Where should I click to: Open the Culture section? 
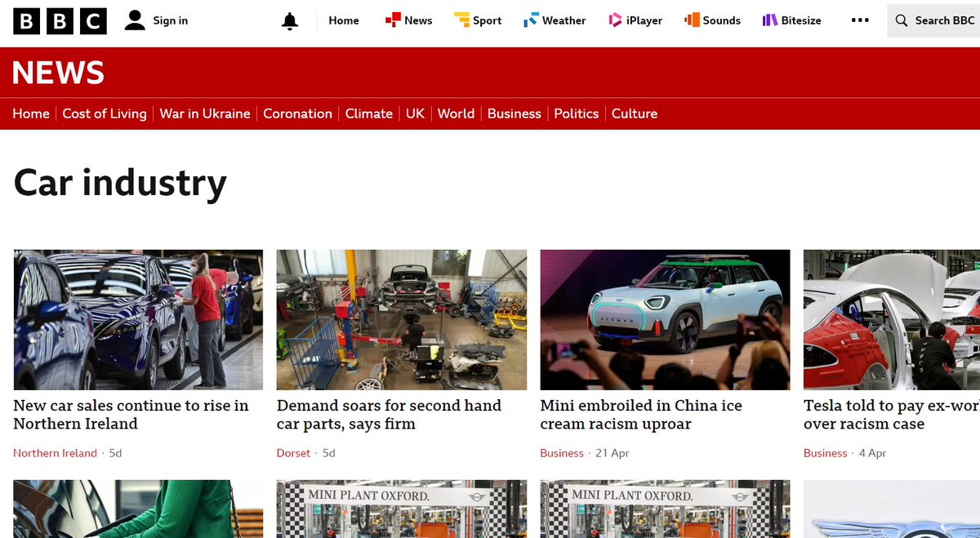[x=635, y=113]
